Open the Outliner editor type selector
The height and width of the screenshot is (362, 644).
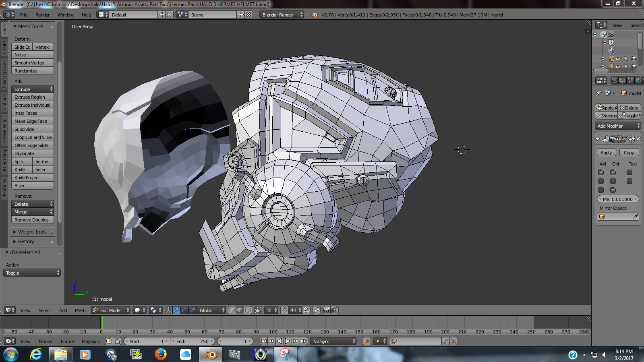pyautogui.click(x=601, y=25)
